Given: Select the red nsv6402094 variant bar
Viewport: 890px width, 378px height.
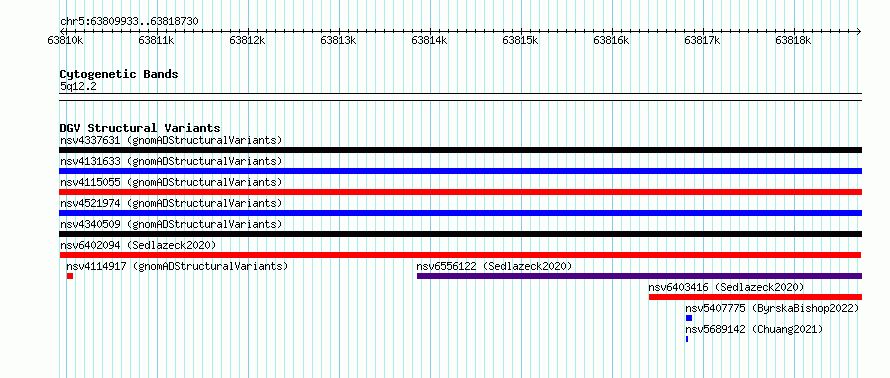Looking at the screenshot, I should point(460,255).
